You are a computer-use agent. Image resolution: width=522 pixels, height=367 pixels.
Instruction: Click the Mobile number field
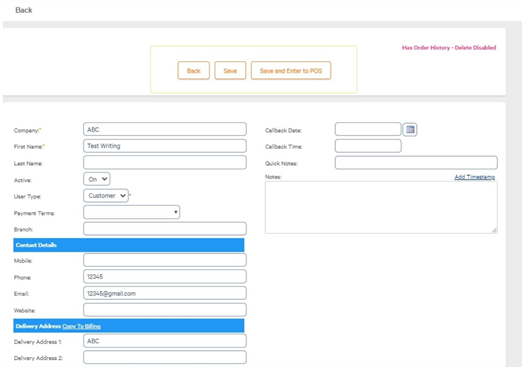[x=165, y=260]
